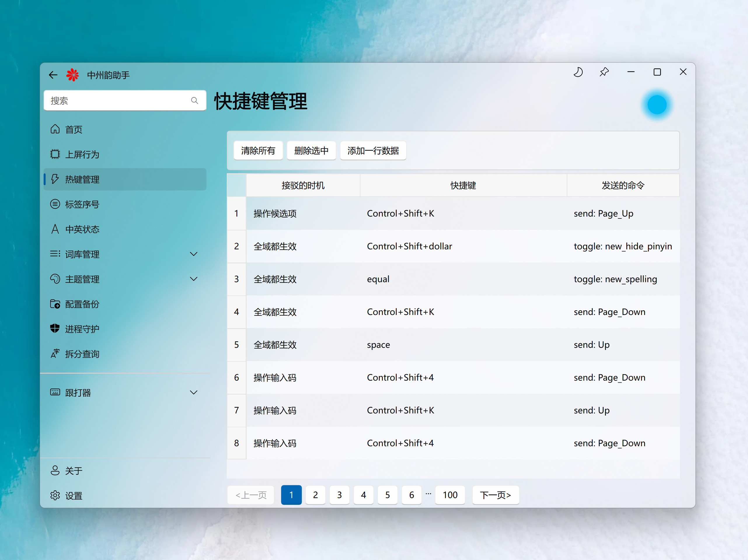The width and height of the screenshot is (748, 560).
Task: Expand the 跟打器 chevron
Action: point(193,392)
